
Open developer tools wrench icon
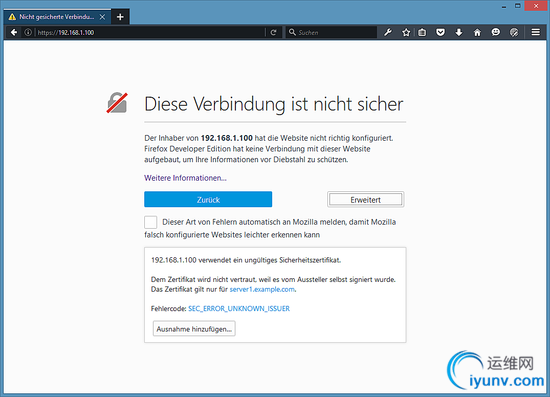(388, 32)
